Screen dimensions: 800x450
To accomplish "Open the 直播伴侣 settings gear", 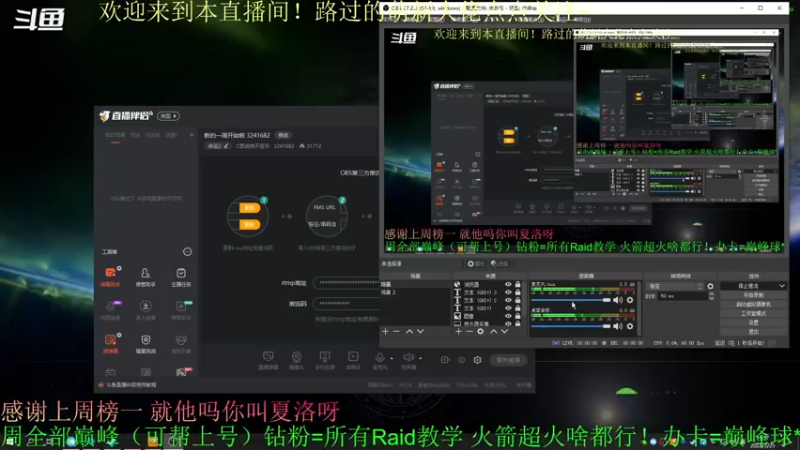I will point(477,360).
